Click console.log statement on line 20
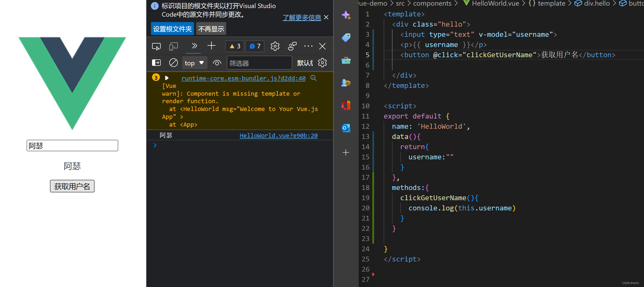Viewport: 644px width, 287px height. click(x=462, y=208)
